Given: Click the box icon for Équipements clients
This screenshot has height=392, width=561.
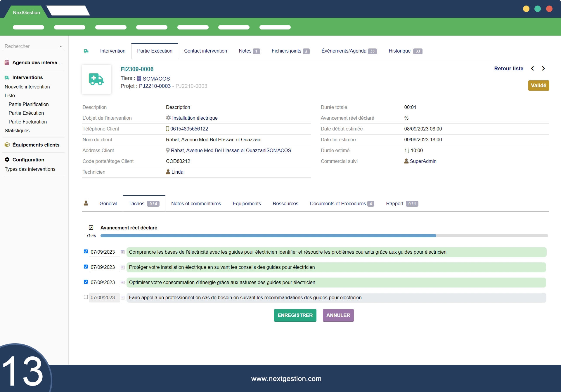Looking at the screenshot, I should (7, 145).
